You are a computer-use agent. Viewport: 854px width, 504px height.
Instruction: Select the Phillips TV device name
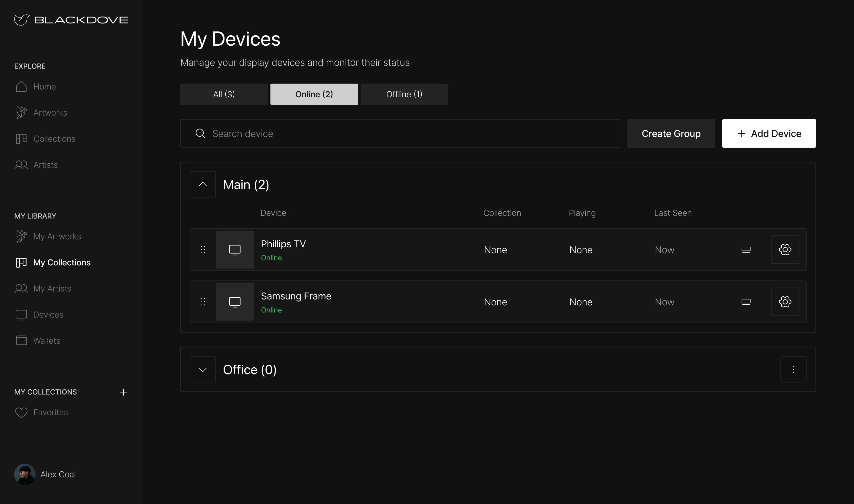[x=283, y=244]
